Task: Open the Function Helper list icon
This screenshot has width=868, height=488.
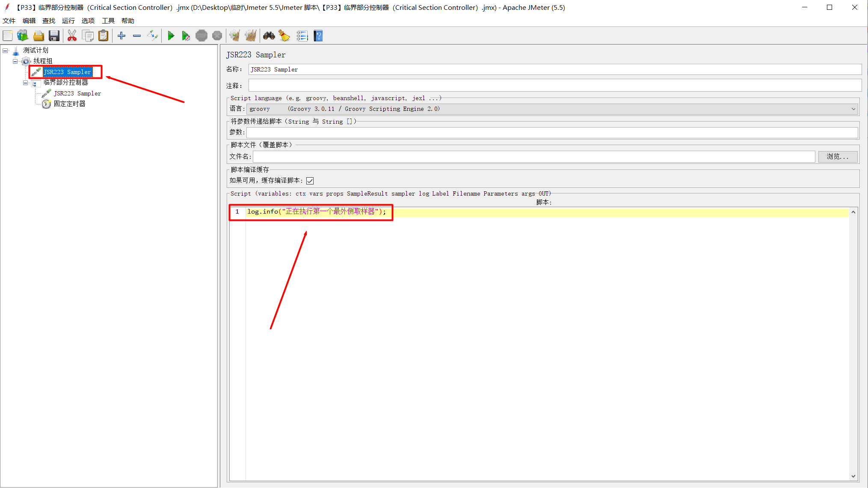Action: coord(302,36)
